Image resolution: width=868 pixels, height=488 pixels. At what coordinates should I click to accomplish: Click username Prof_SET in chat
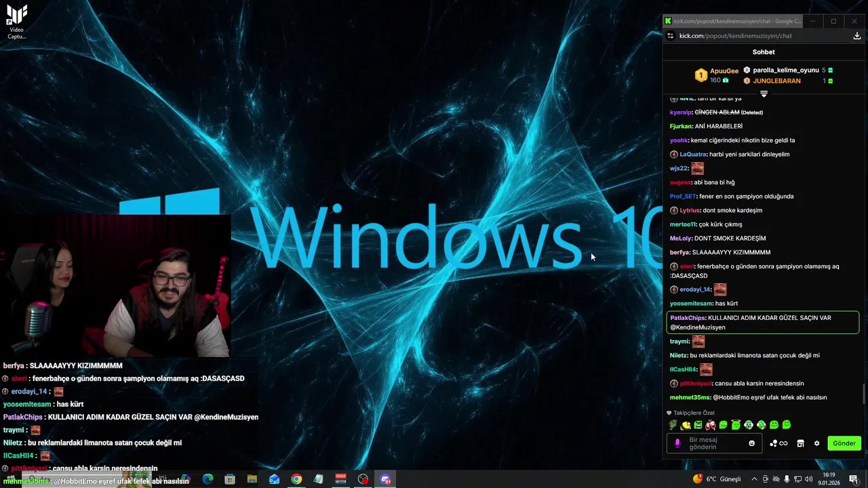pyautogui.click(x=683, y=197)
